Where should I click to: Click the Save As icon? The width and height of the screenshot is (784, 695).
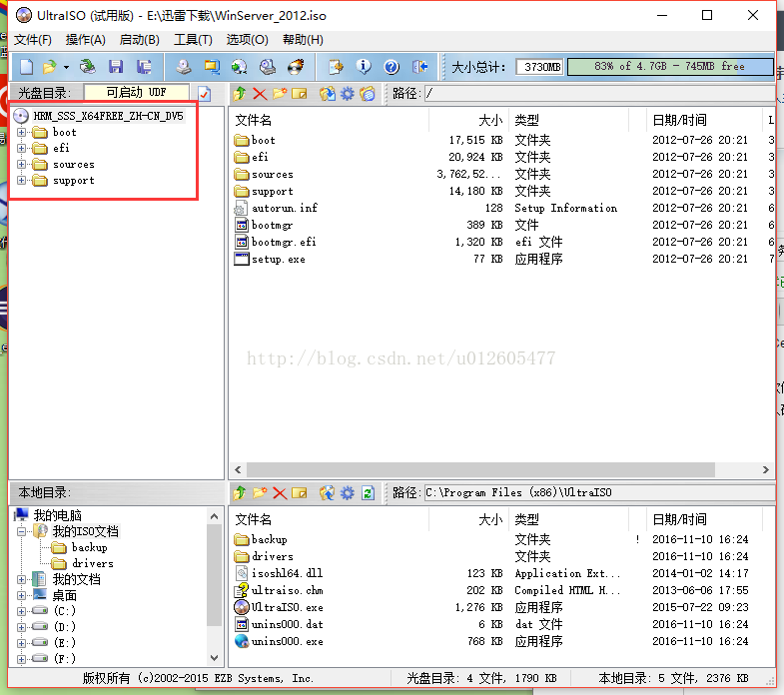[145, 67]
